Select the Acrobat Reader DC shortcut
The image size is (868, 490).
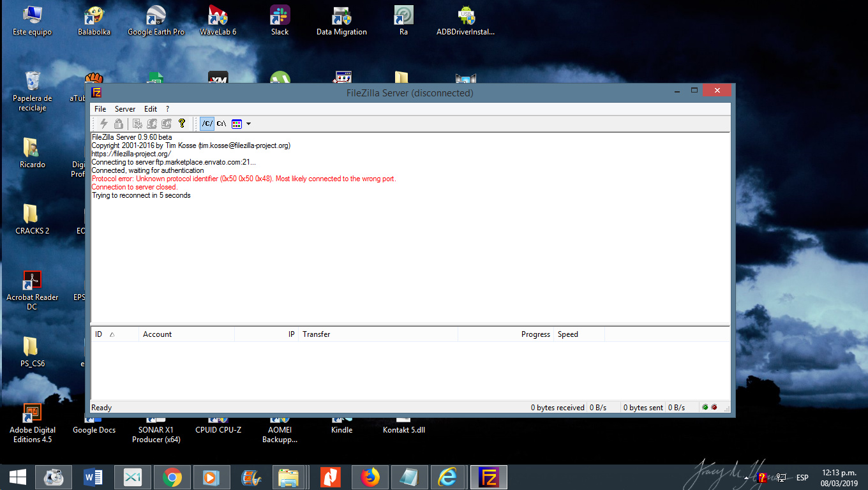(33, 290)
